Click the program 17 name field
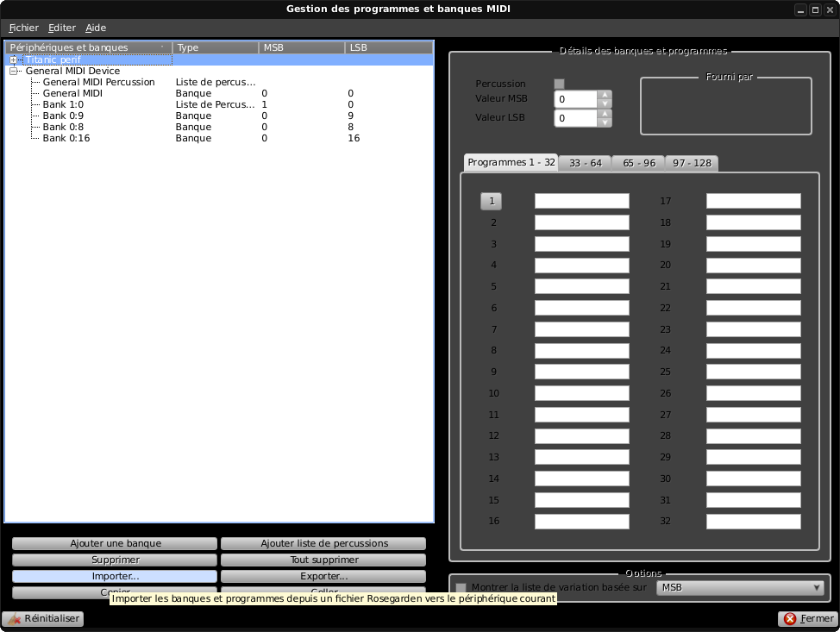 [x=753, y=201]
